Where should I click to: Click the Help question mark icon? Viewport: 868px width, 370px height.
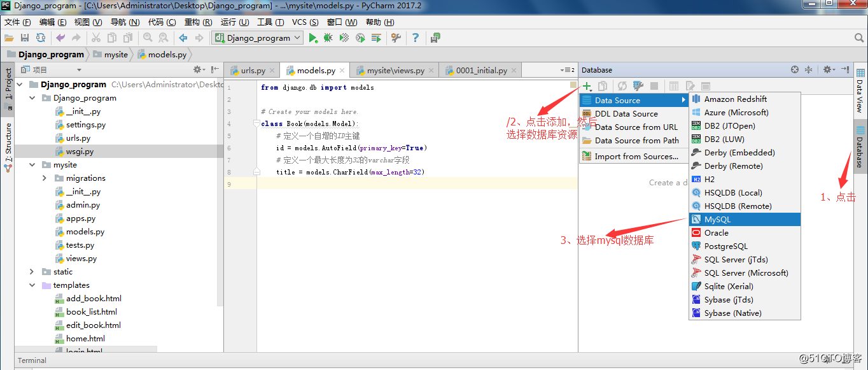tap(415, 38)
